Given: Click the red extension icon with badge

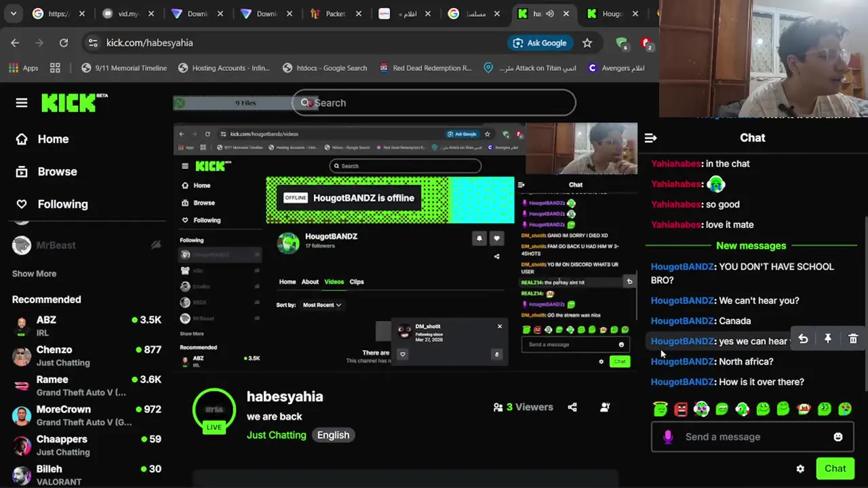Looking at the screenshot, I should click(646, 43).
